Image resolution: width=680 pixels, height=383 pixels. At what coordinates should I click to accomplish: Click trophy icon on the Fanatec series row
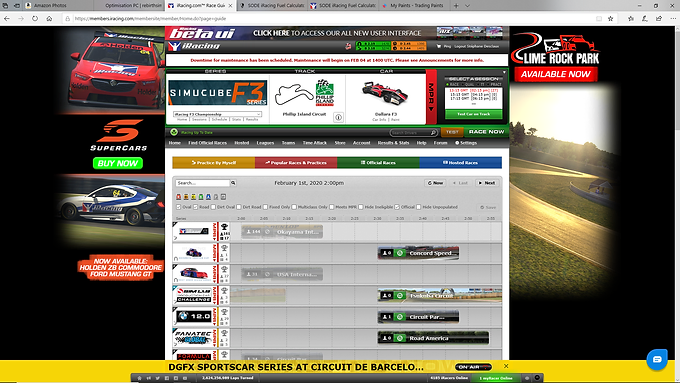pos(224,333)
